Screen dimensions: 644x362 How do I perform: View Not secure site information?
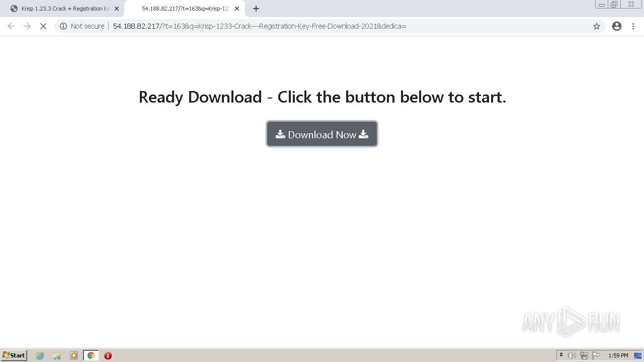click(82, 26)
